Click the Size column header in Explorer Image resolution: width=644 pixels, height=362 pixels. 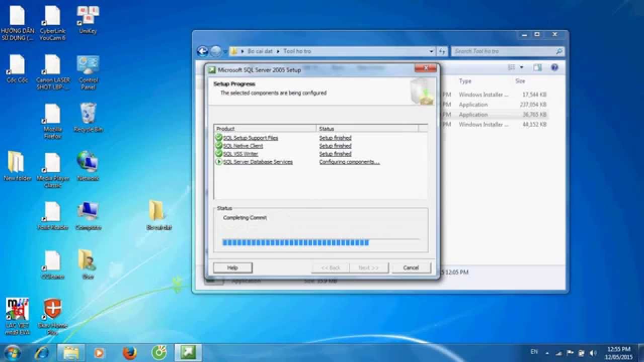520,81
